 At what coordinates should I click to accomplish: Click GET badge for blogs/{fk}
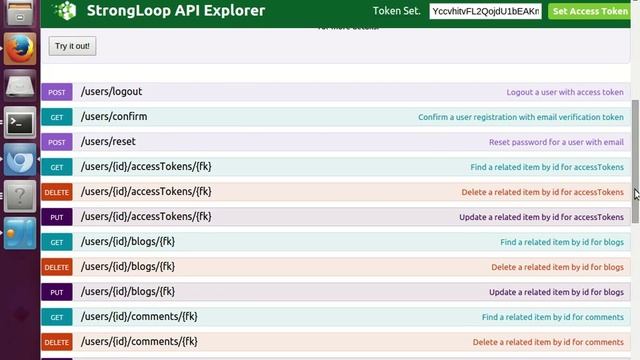click(x=57, y=242)
